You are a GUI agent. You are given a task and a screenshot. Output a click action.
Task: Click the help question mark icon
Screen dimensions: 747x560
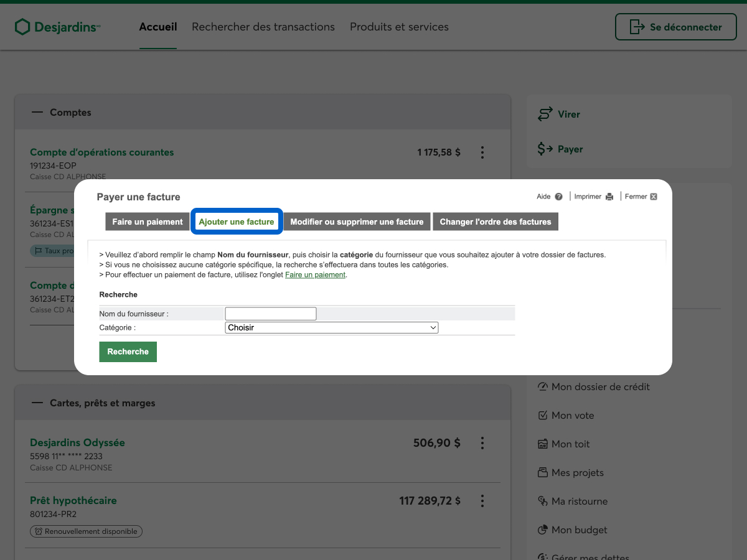pyautogui.click(x=558, y=197)
